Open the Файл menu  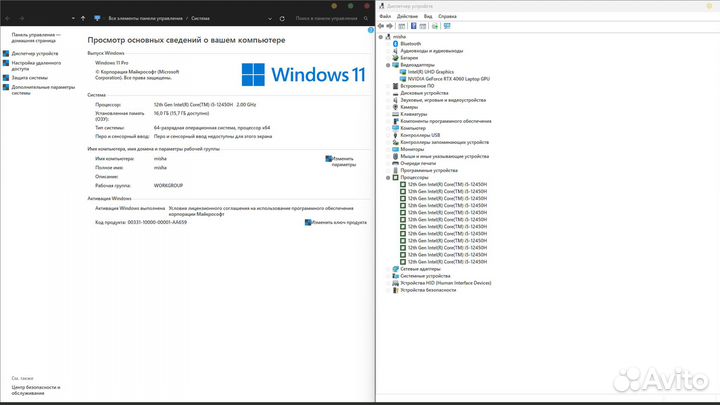click(x=385, y=17)
